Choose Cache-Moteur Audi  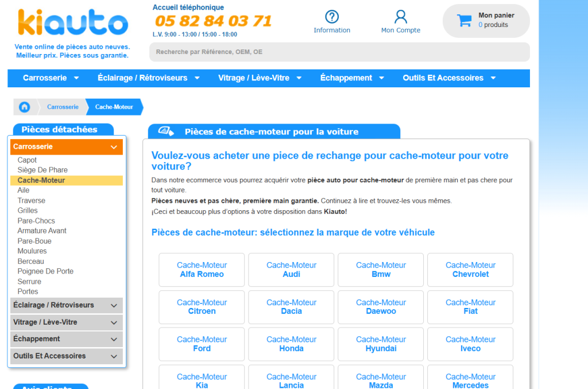click(x=291, y=269)
